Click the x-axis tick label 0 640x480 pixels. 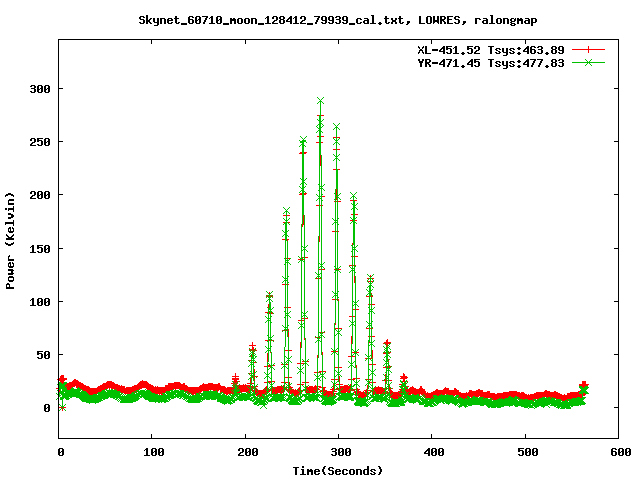[x=61, y=452]
